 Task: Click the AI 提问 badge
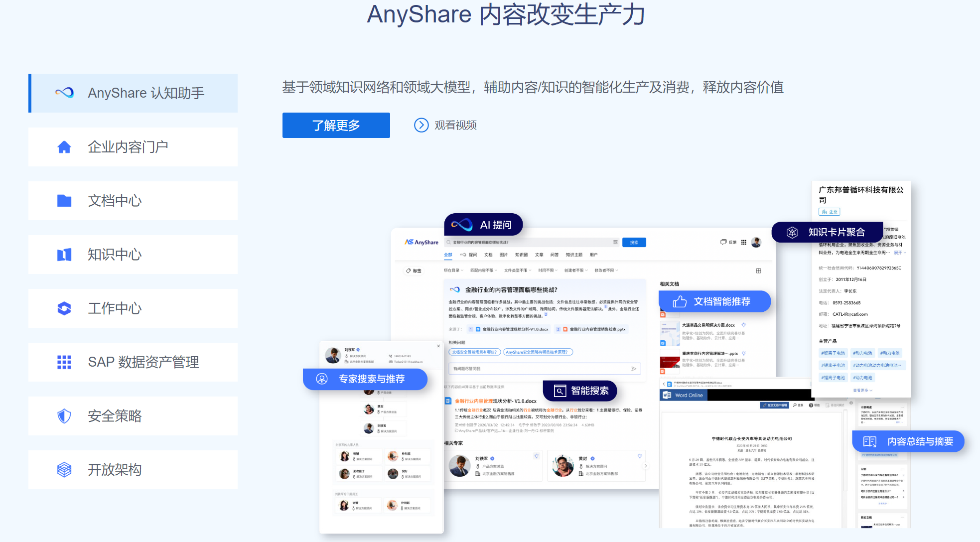pos(483,225)
